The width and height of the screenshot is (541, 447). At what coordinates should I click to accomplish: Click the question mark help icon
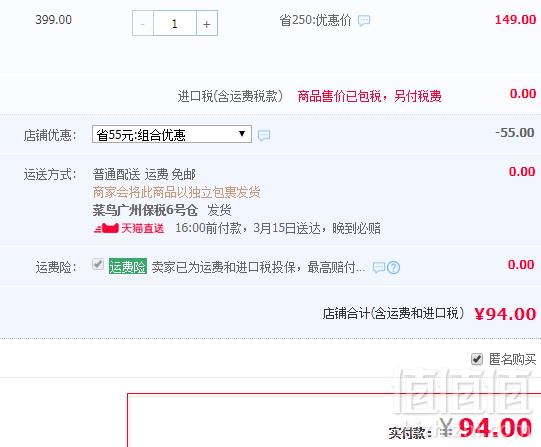[x=393, y=267]
